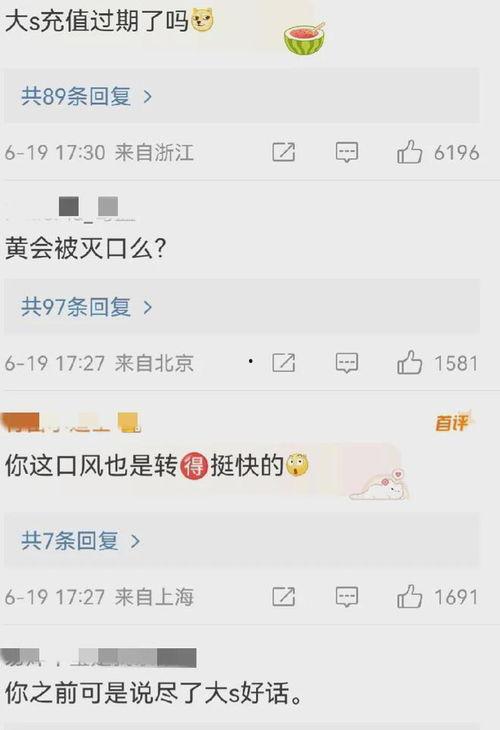Tap the cat sticker beside 你这口风 comment
This screenshot has height=730, width=500.
(x=379, y=485)
